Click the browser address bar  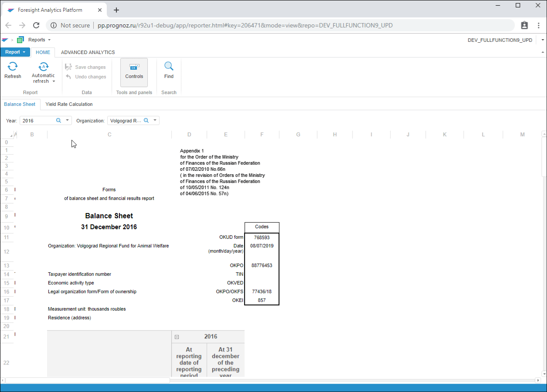click(x=244, y=25)
